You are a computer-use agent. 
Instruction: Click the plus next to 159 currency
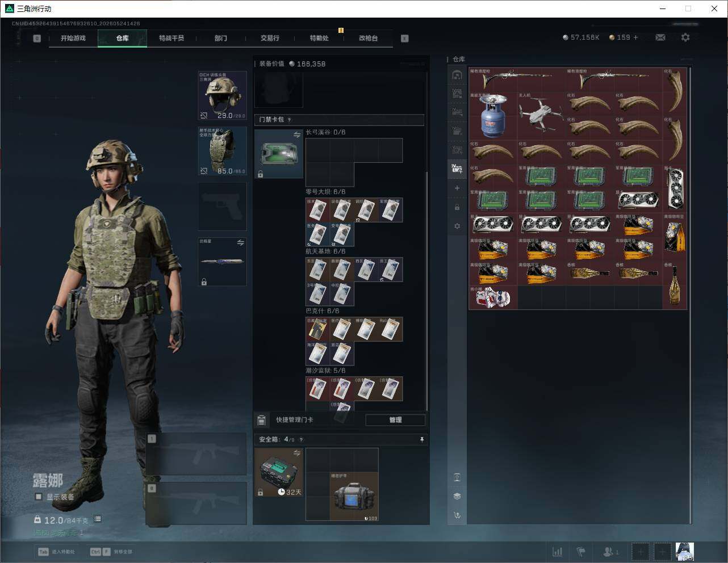point(635,37)
